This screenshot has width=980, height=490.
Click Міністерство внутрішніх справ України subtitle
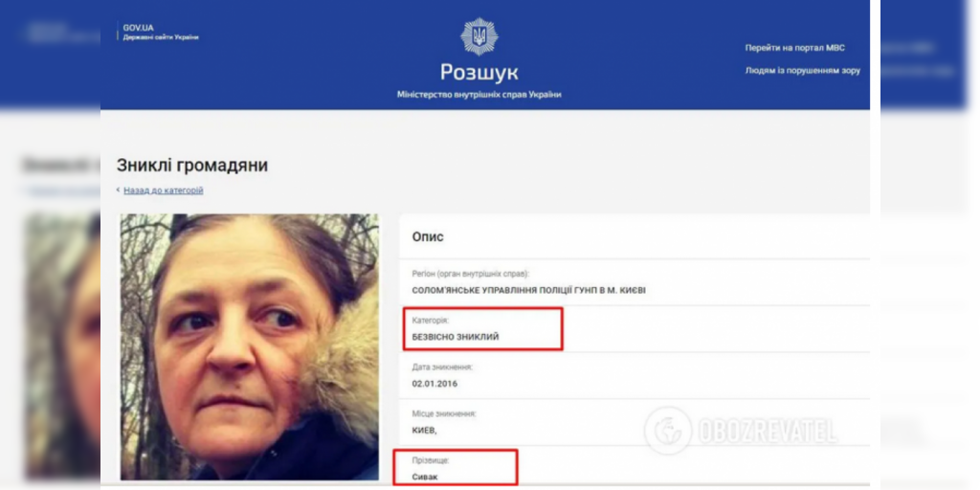tap(479, 95)
